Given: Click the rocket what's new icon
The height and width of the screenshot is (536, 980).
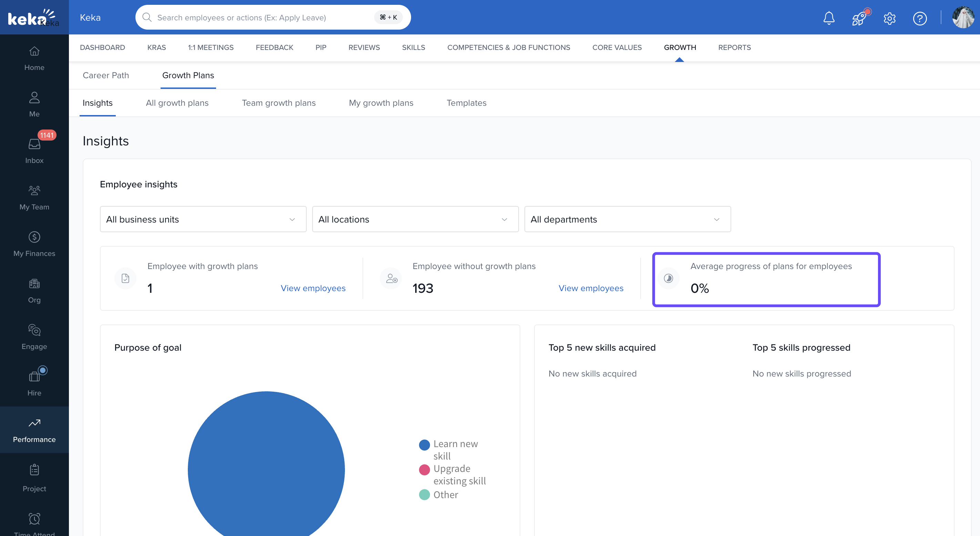Looking at the screenshot, I should (859, 18).
